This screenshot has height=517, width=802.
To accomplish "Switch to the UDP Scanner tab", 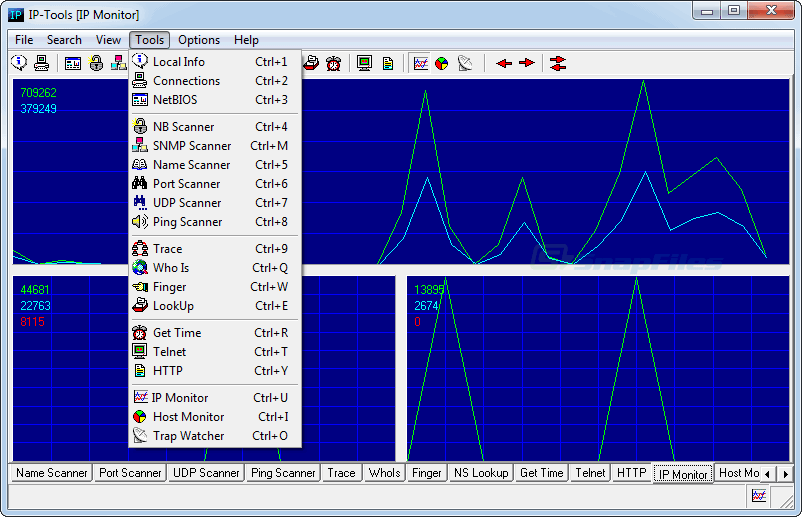I will pos(206,473).
